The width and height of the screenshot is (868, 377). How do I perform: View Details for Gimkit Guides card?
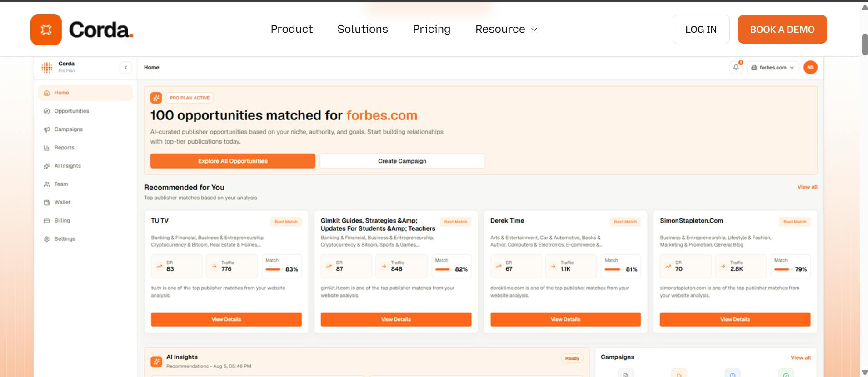tap(396, 319)
